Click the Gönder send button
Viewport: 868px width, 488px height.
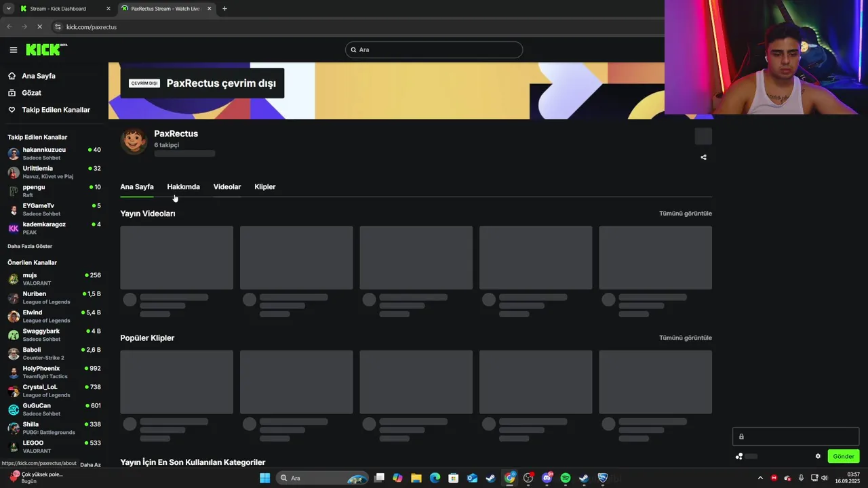click(844, 456)
